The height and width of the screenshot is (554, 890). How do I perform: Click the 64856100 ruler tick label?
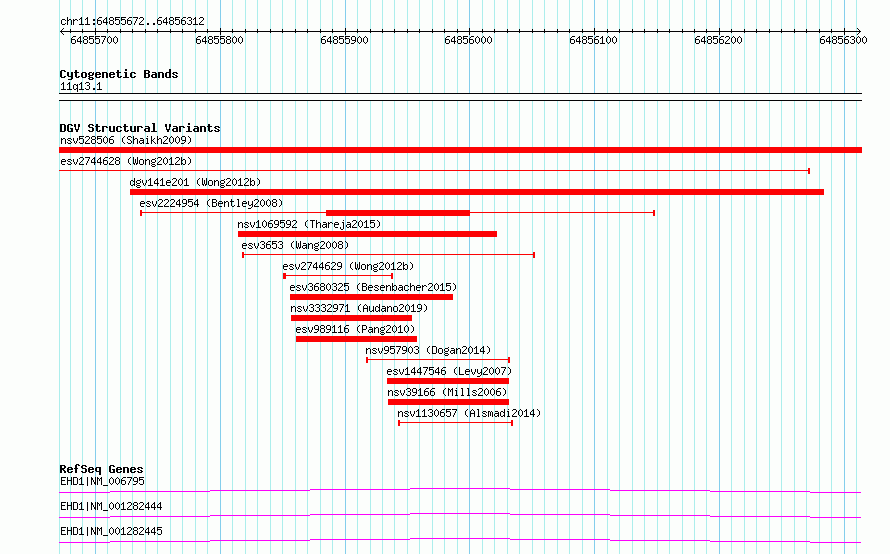click(x=593, y=40)
